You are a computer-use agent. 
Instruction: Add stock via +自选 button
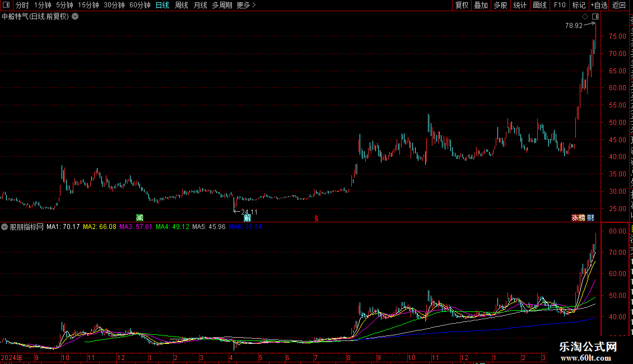click(599, 5)
